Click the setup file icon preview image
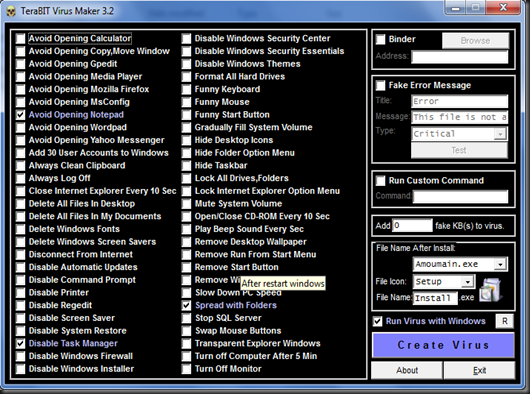Screen dimensions: 530x394 pyautogui.click(x=491, y=290)
